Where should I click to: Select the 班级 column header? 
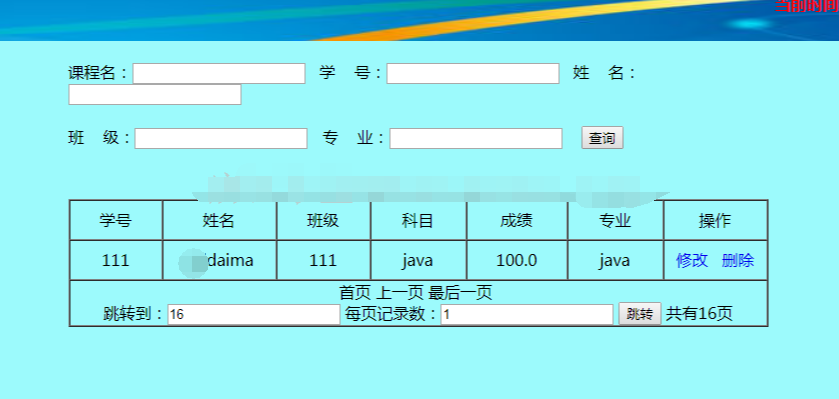(323, 220)
